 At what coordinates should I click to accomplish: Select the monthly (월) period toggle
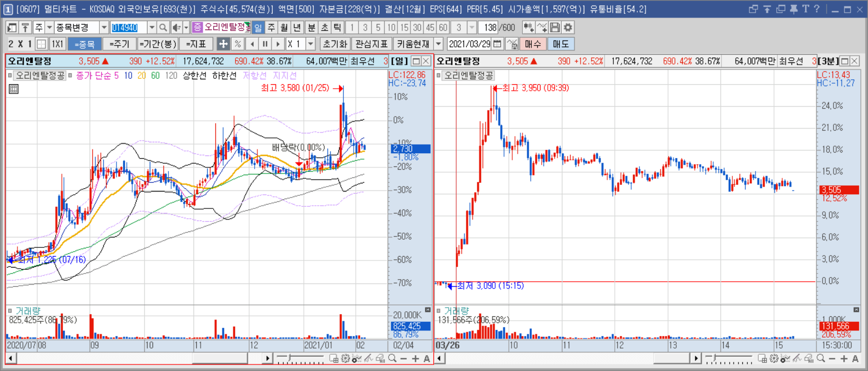tap(284, 27)
